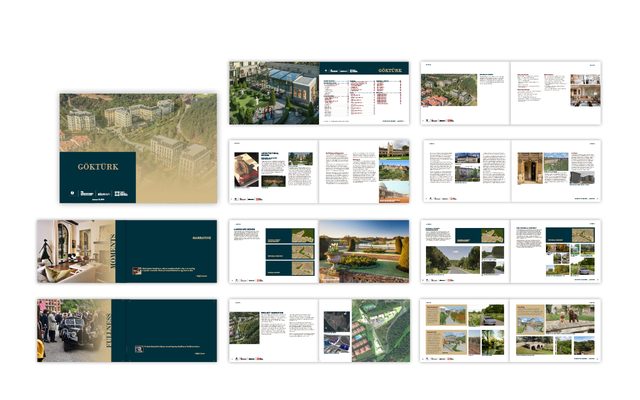Select the interior room photos in top-right spread

coord(585,90)
